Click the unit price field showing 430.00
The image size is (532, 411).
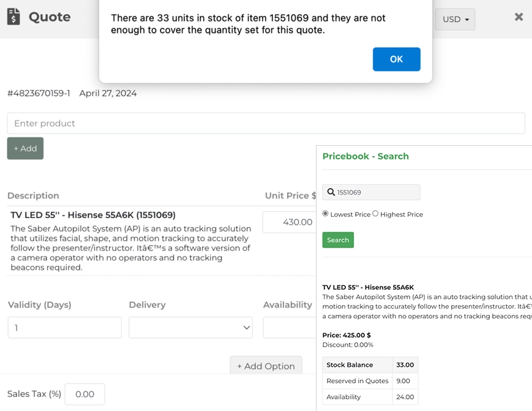tap(289, 222)
